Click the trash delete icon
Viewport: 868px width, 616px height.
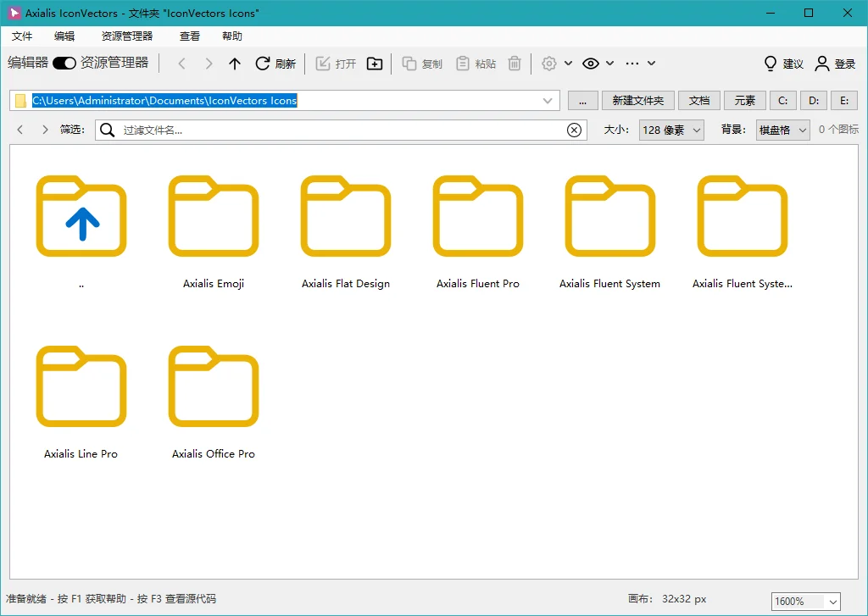515,64
